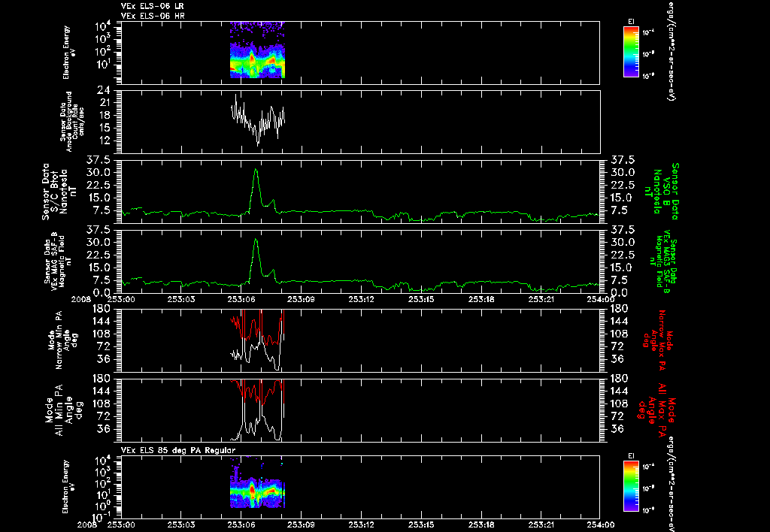The height and width of the screenshot is (532, 770).
Task: Click the ergs units label beside the 85 deg color bar
Action: (670, 484)
